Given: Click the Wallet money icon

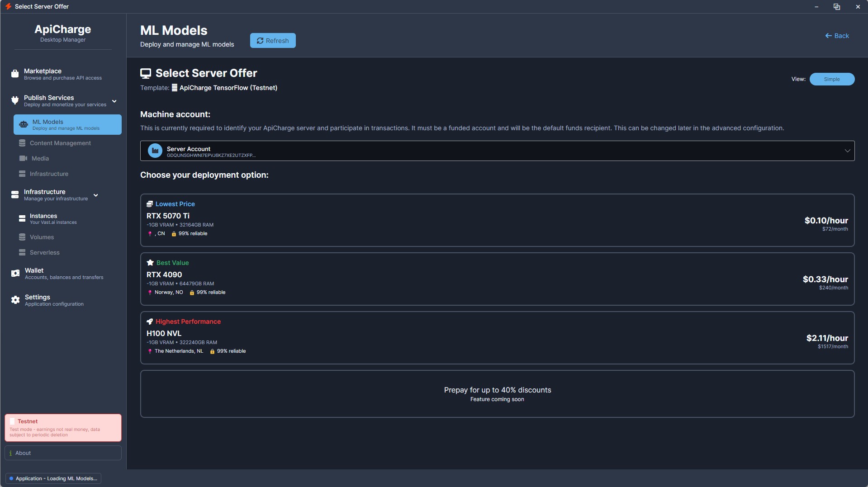Looking at the screenshot, I should point(15,273).
